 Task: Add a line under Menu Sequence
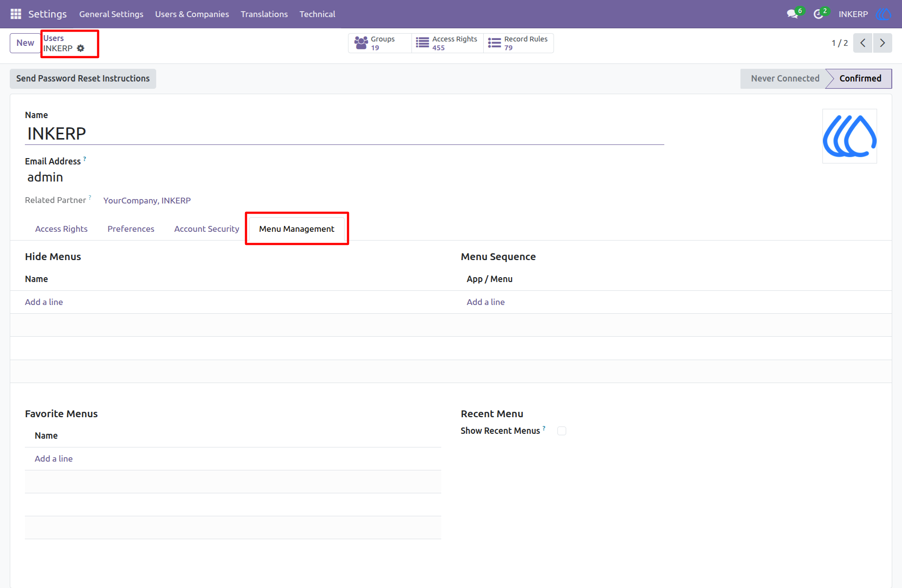coord(486,302)
